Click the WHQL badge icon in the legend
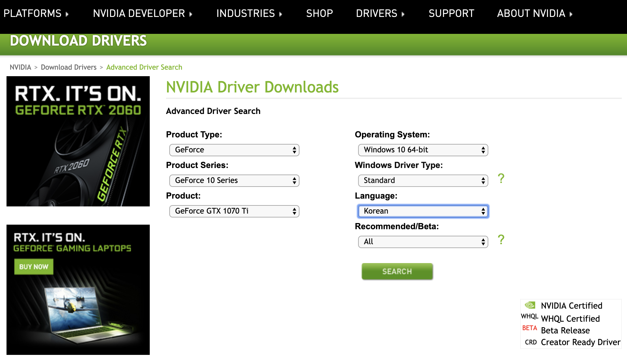This screenshot has height=364, width=627. [529, 316]
